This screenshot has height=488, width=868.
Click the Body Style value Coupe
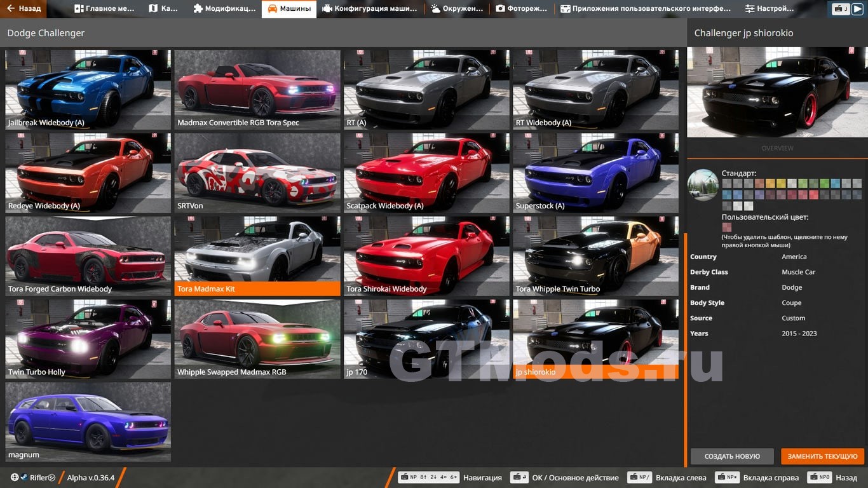[792, 302]
